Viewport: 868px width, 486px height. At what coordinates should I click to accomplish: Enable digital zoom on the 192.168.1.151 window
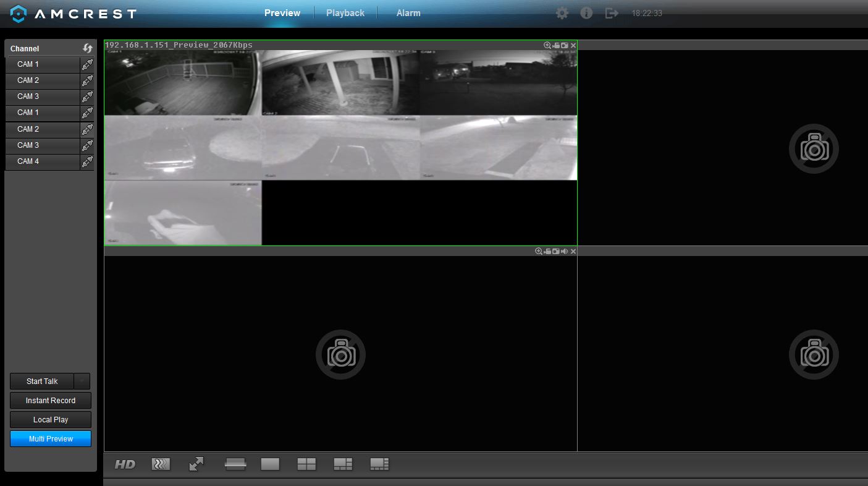click(547, 45)
